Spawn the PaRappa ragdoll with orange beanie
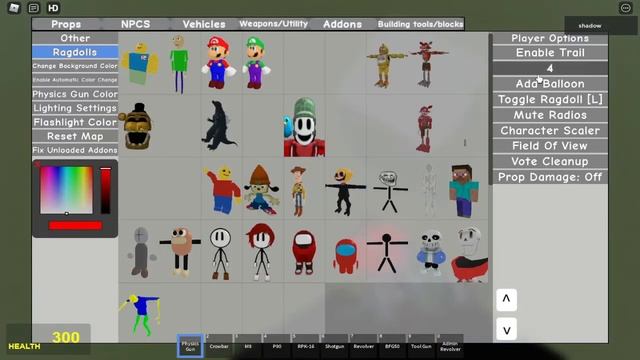 pos(261,190)
